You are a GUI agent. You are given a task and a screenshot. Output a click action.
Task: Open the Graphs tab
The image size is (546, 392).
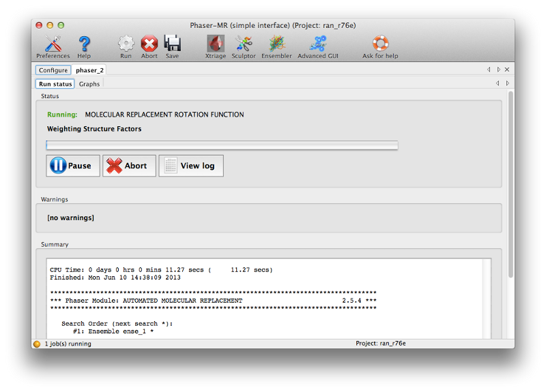click(89, 84)
